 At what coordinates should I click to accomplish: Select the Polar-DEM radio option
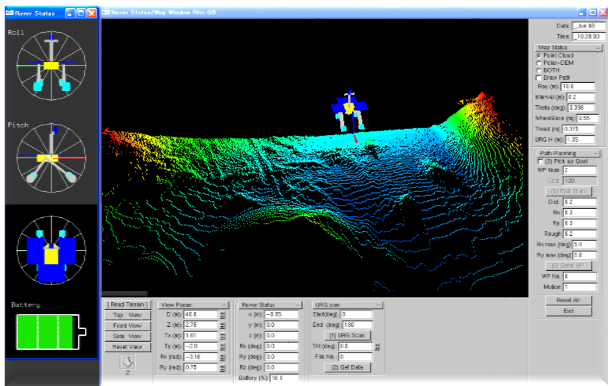pos(539,63)
